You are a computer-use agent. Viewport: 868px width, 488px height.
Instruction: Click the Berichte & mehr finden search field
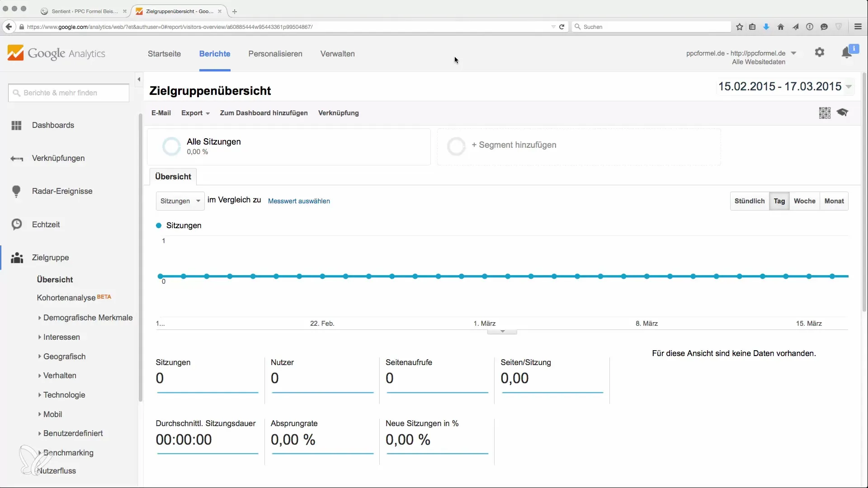point(69,93)
